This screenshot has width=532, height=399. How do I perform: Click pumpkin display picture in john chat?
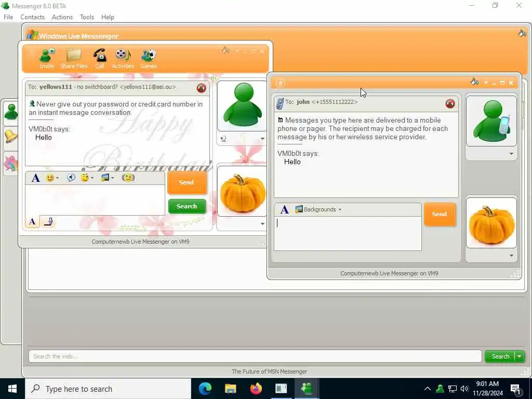[491, 223]
